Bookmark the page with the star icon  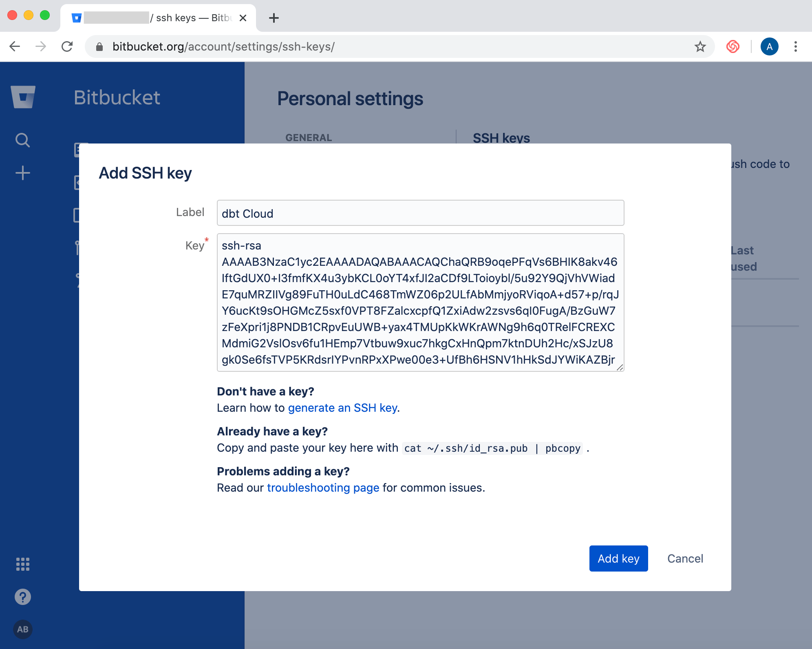click(x=700, y=46)
